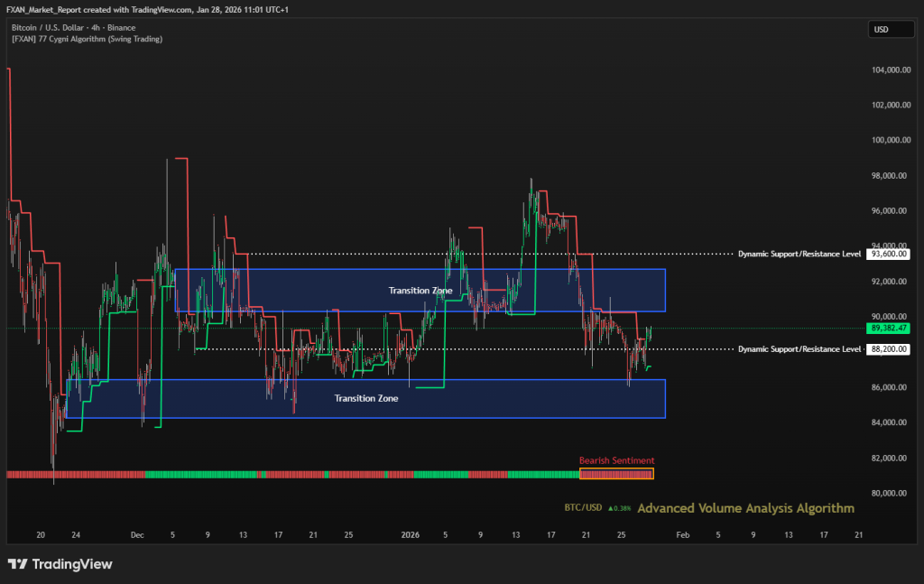Select the Bearish Sentiment red text
Screen dimensions: 924x584
616,460
